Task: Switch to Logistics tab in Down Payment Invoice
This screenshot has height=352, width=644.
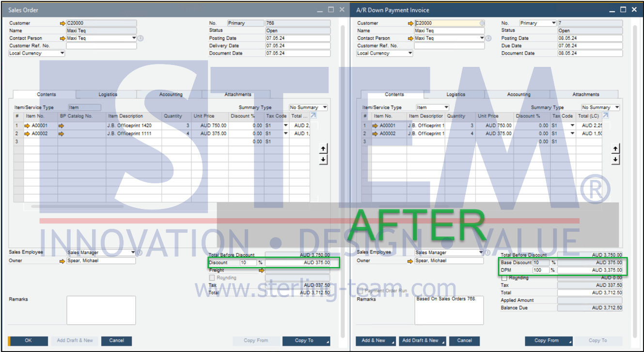Action: (456, 95)
